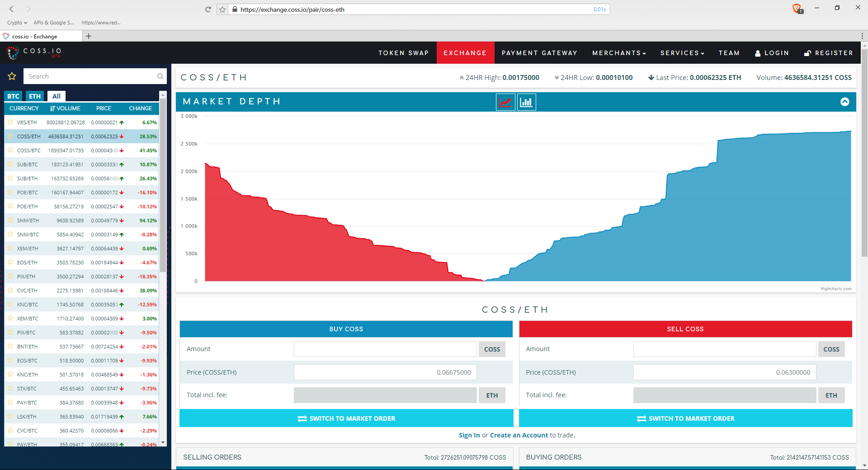Go back in browser history

pyautogui.click(x=12, y=9)
